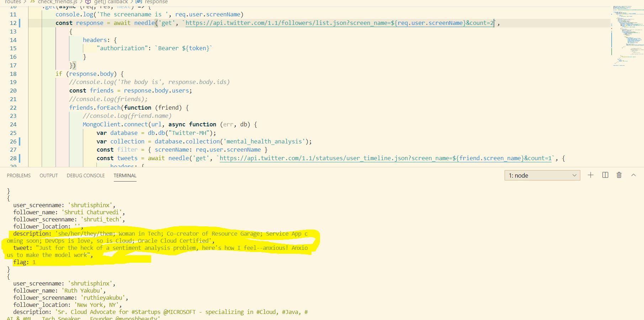Open the PROBLEMS panel tab
This screenshot has width=644, height=320.
coord(19,175)
